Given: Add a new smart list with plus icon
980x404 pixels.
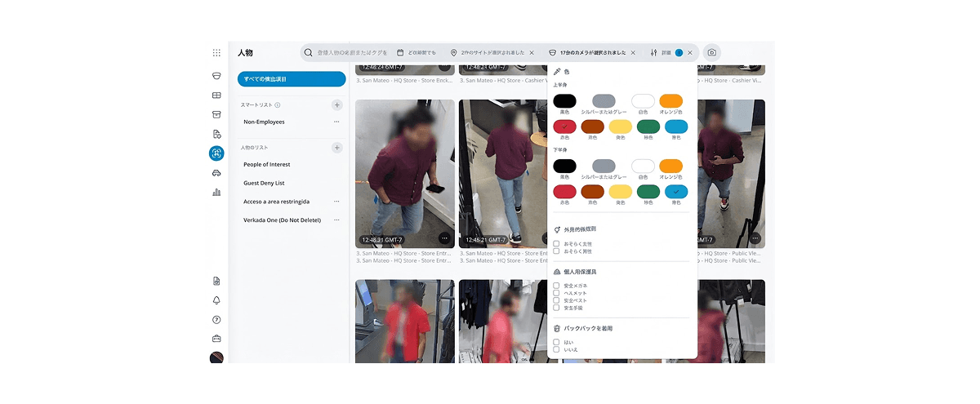Looking at the screenshot, I should (x=336, y=105).
